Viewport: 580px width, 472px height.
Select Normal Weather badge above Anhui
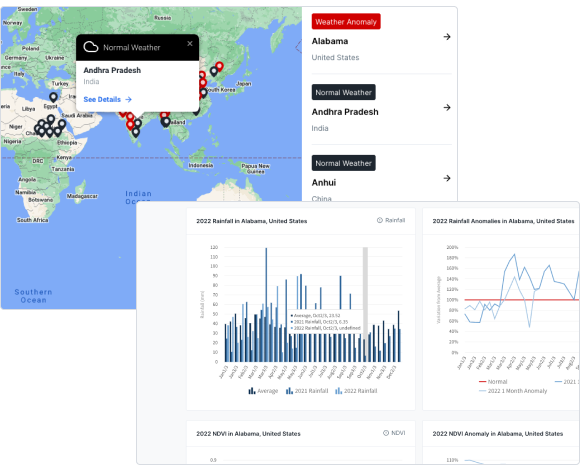pyautogui.click(x=343, y=163)
